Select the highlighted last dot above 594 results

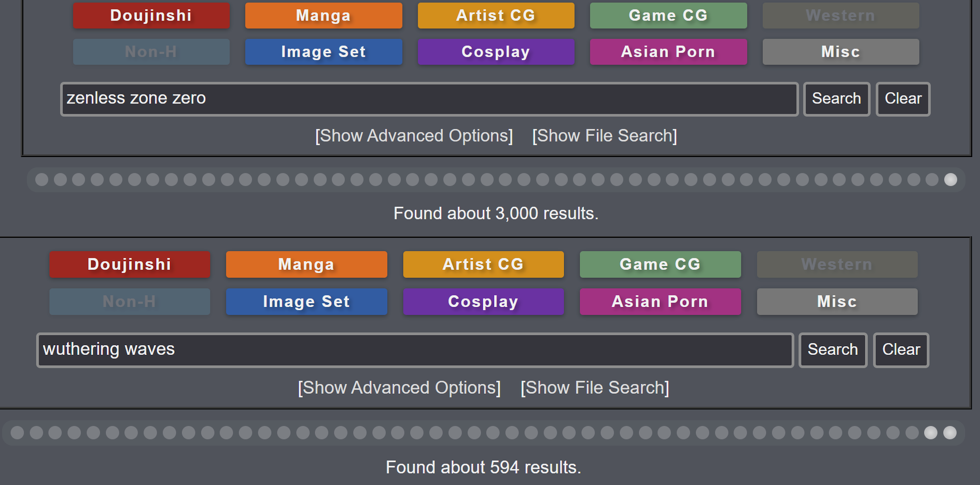click(950, 433)
